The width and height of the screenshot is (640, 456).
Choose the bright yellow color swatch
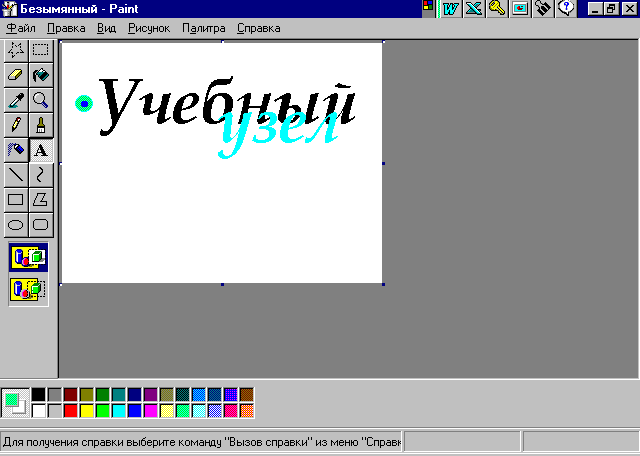tap(87, 411)
